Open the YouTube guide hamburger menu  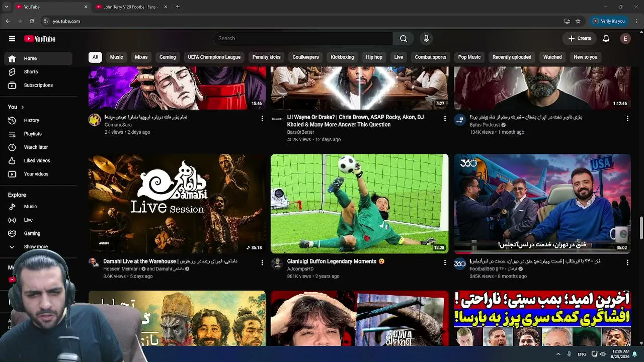pyautogui.click(x=12, y=39)
